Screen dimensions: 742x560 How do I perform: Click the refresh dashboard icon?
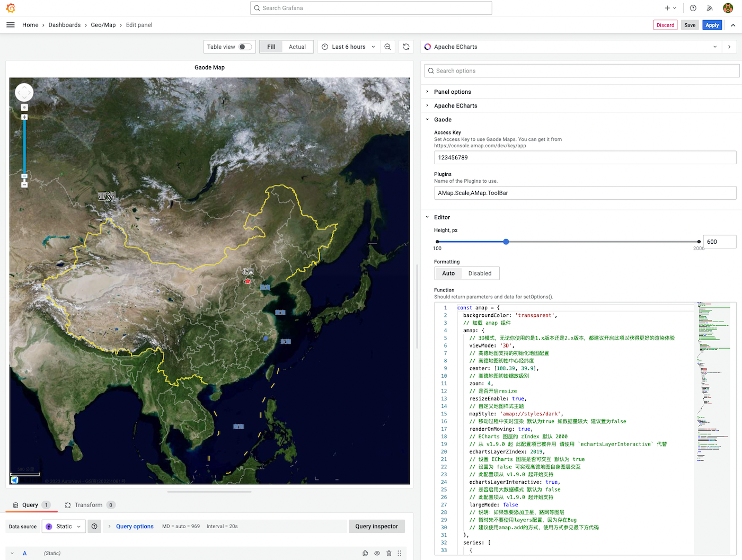pyautogui.click(x=406, y=47)
